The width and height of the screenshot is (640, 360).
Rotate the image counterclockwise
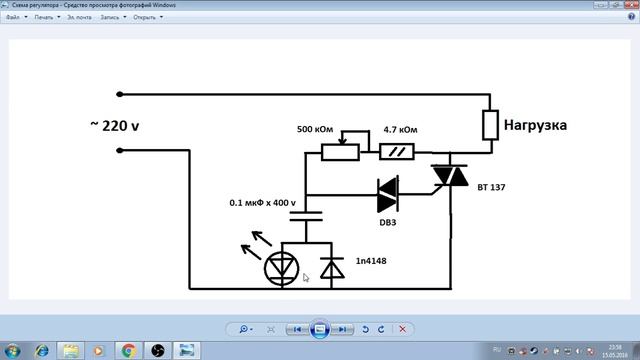click(365, 329)
